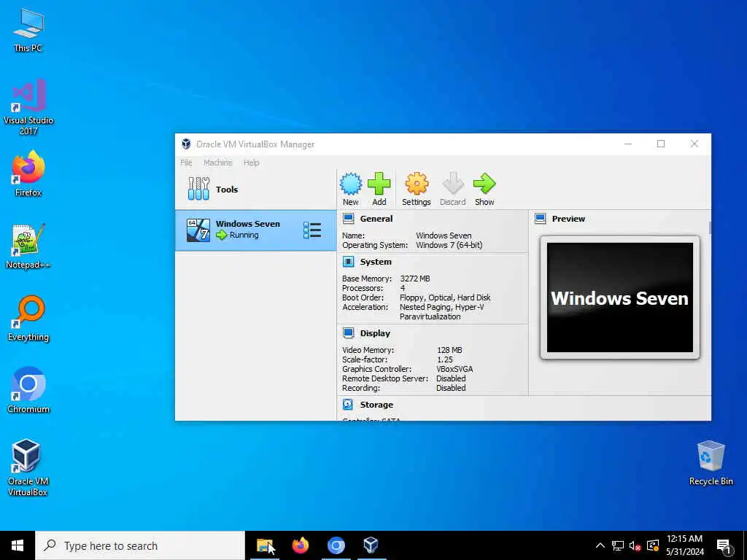This screenshot has width=747, height=560.
Task: Click the taskbar search box
Action: tap(140, 545)
